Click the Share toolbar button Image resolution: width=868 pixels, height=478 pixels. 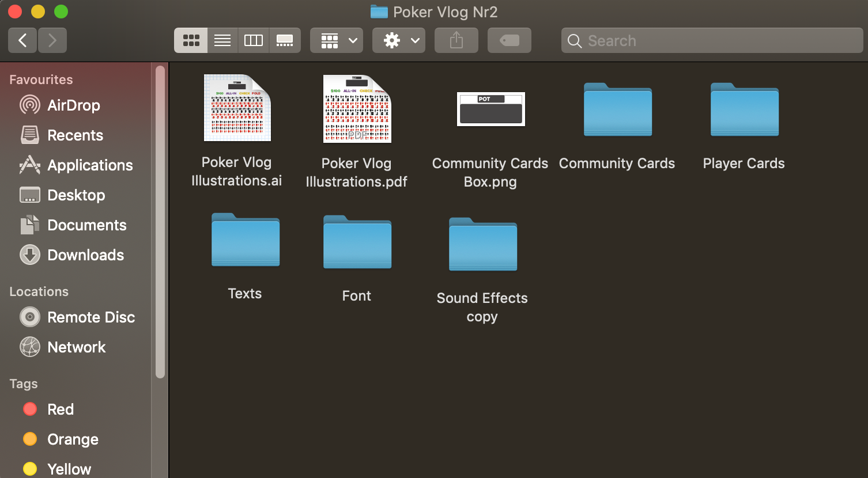pos(456,40)
